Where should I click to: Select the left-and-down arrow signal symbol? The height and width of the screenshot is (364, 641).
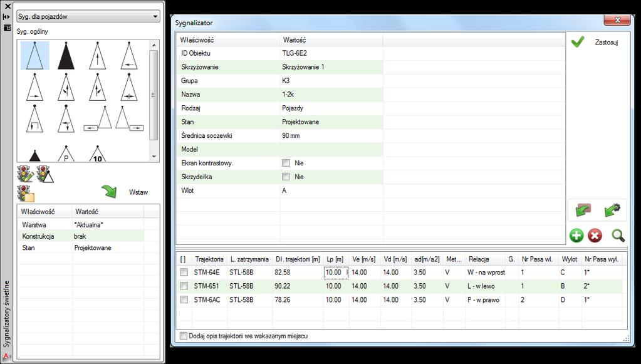point(66,118)
